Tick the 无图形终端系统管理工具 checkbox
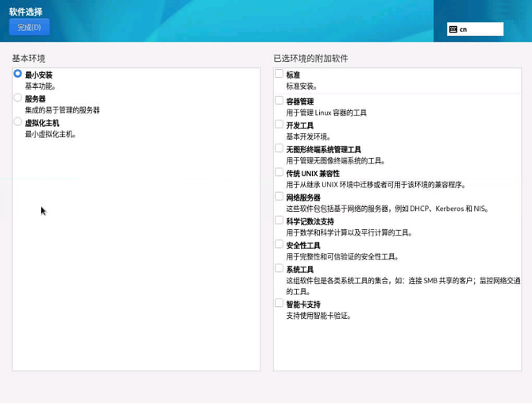 [279, 148]
